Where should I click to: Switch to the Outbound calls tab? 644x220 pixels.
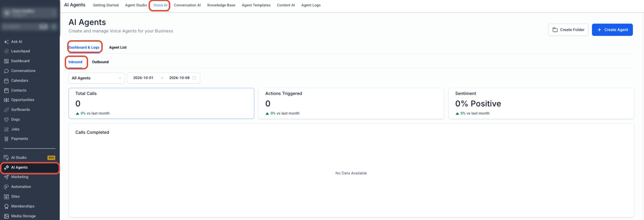100,62
